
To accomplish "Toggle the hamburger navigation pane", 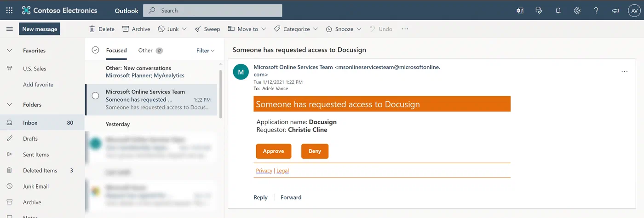I will 9,29.
